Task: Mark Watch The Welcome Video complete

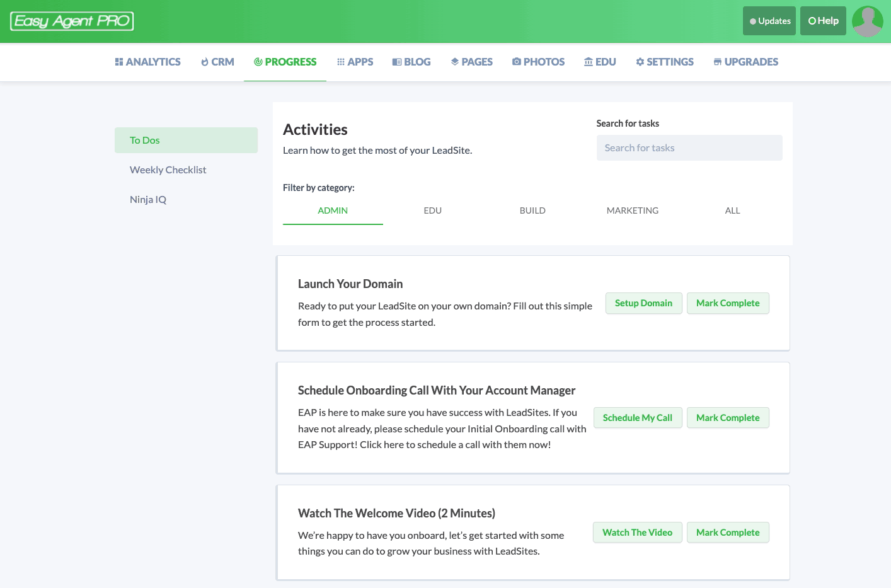Action: 728,533
